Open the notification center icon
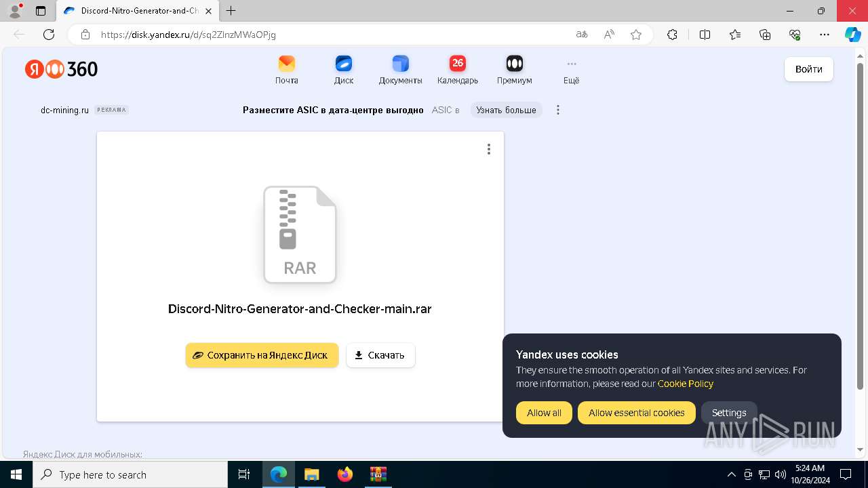 [846, 474]
